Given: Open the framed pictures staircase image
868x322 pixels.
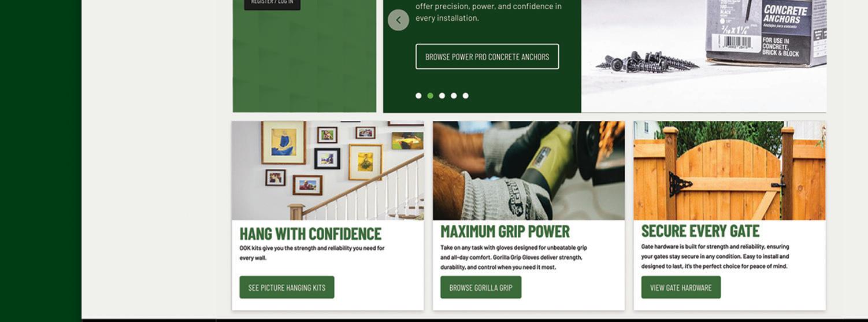Looking at the screenshot, I should point(328,171).
